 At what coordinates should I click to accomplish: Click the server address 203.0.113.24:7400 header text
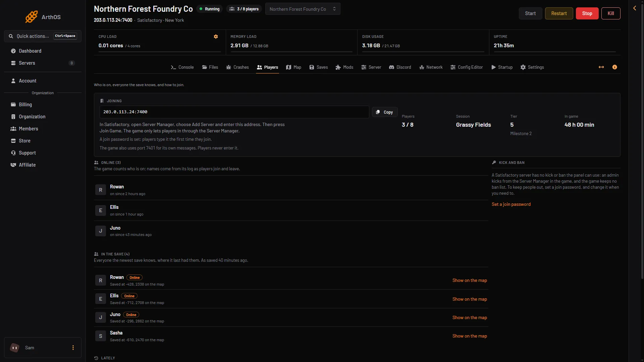pos(113,20)
